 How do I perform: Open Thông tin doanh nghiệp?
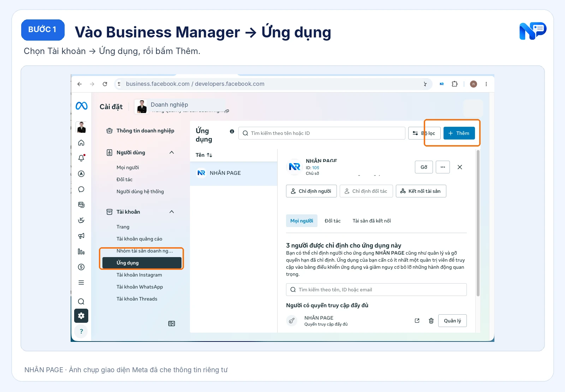pyautogui.click(x=141, y=131)
